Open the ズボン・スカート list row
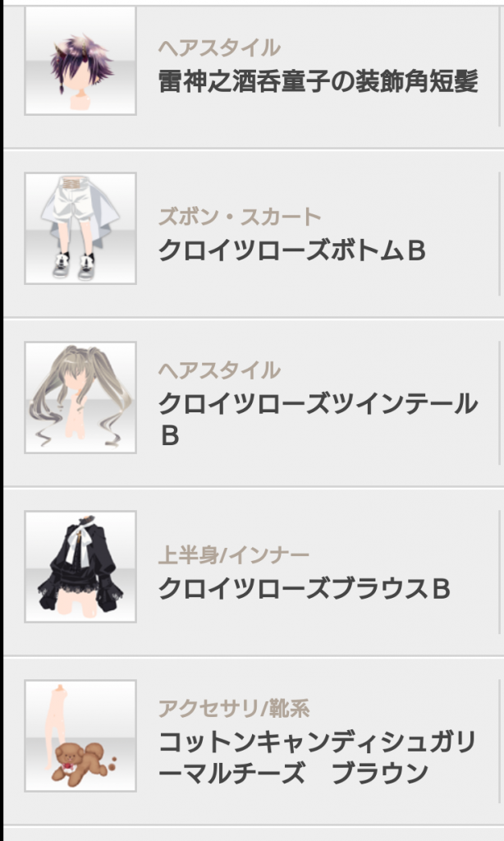The width and height of the screenshot is (504, 841). 254,234
